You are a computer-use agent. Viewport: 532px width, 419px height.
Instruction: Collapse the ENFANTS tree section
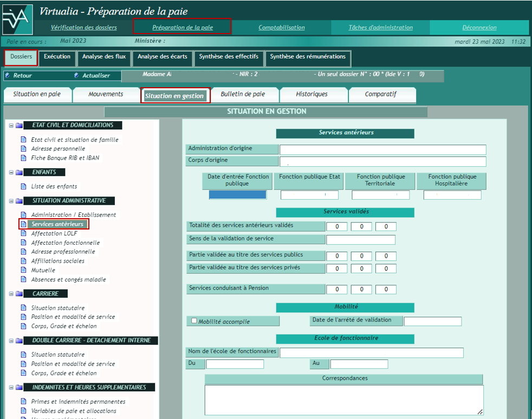pos(11,173)
